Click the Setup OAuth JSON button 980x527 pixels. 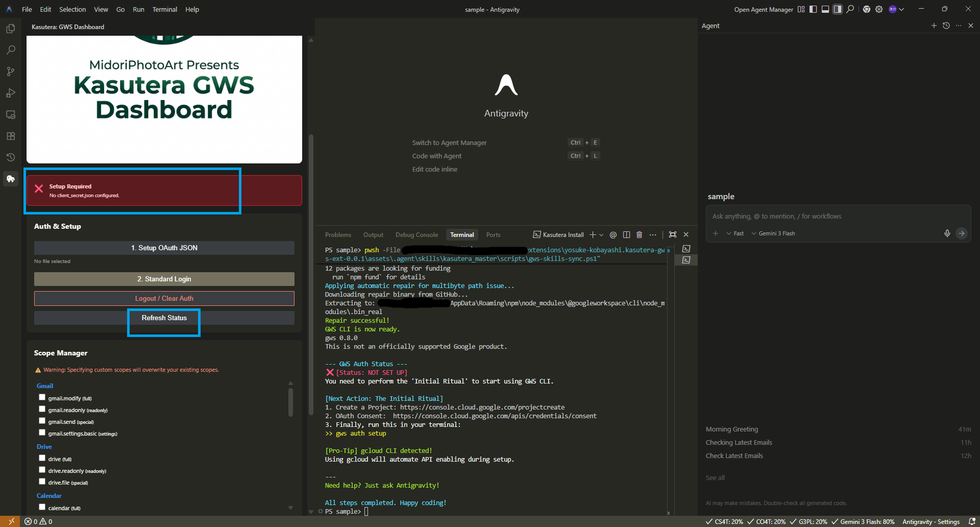(164, 248)
